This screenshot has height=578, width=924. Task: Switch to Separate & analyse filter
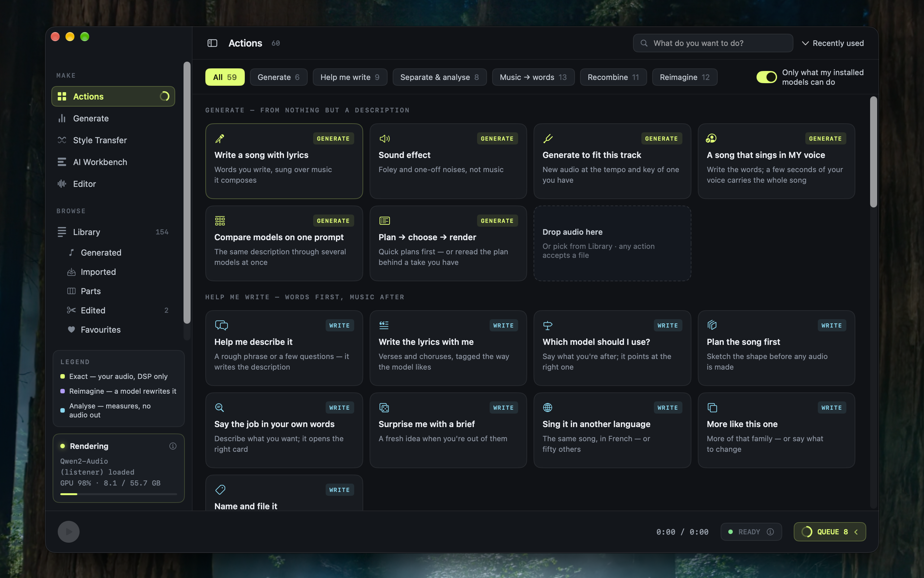[x=440, y=77]
